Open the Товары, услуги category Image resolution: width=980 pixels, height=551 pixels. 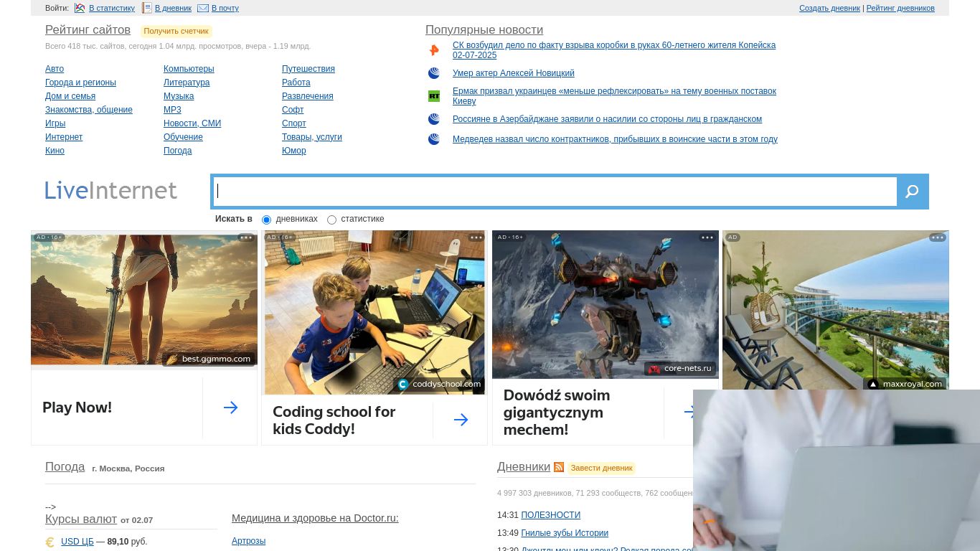pyautogui.click(x=312, y=137)
